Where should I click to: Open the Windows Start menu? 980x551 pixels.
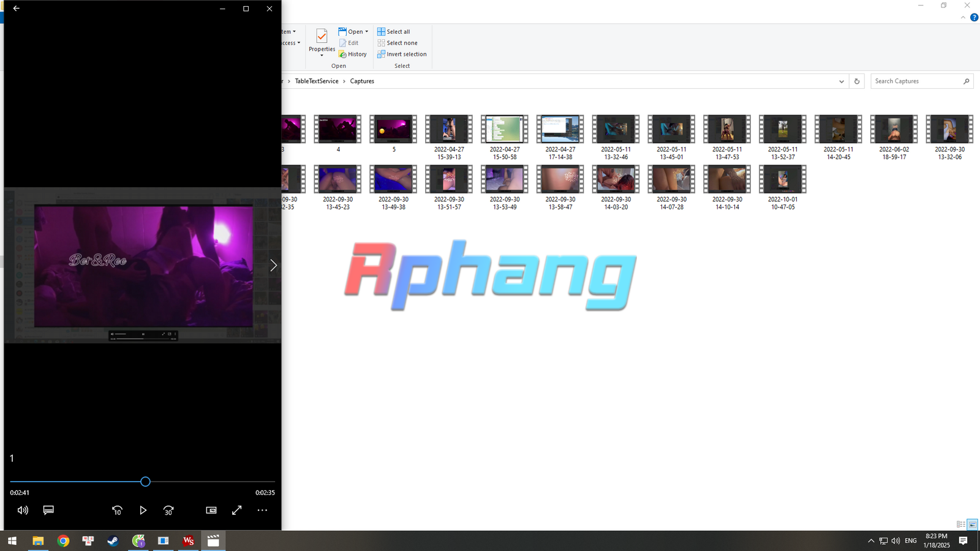(x=12, y=541)
